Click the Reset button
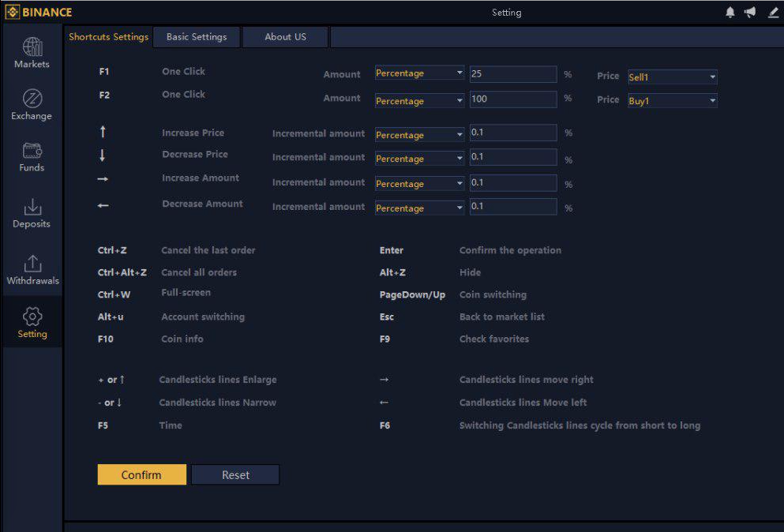This screenshot has height=532, width=784. click(235, 474)
